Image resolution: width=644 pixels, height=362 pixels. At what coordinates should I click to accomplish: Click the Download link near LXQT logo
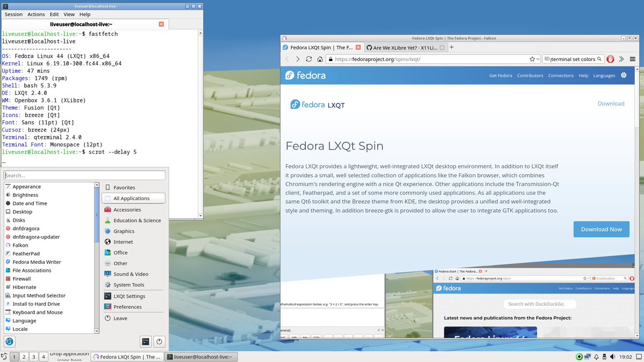[x=611, y=104]
